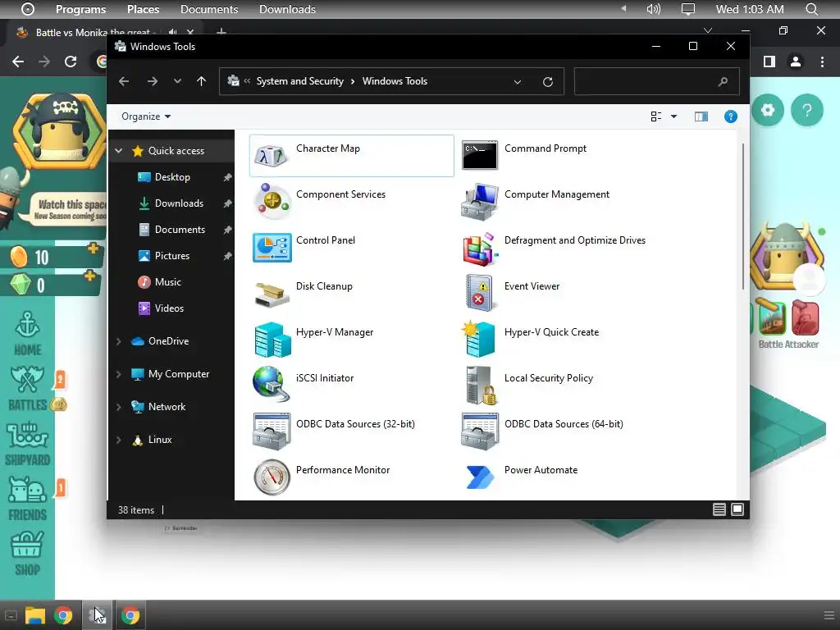Open recent locations dropdown arrow
Image resolution: width=840 pixels, height=630 pixels.
point(177,81)
